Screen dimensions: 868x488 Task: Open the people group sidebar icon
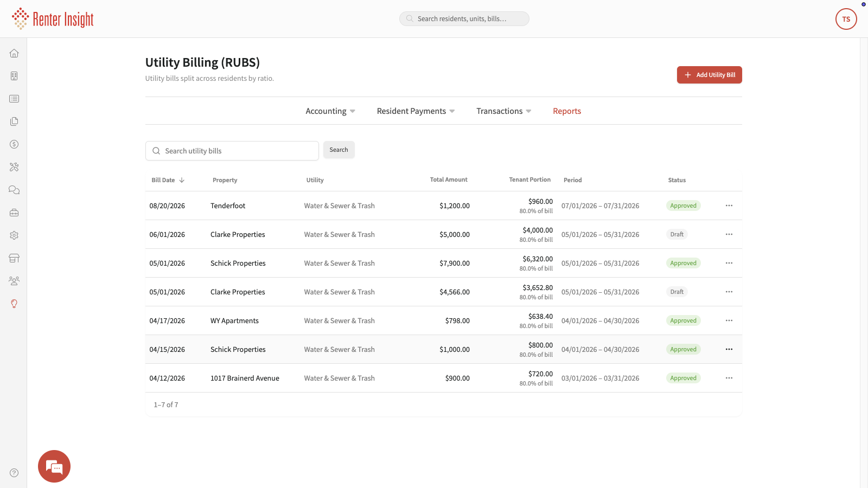point(14,281)
